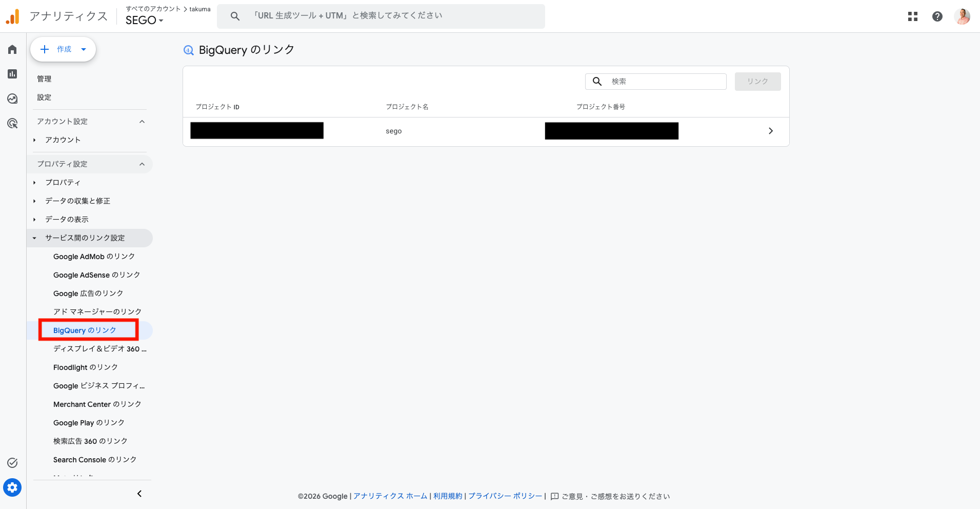Open the Explore icon in left rail

click(x=12, y=99)
